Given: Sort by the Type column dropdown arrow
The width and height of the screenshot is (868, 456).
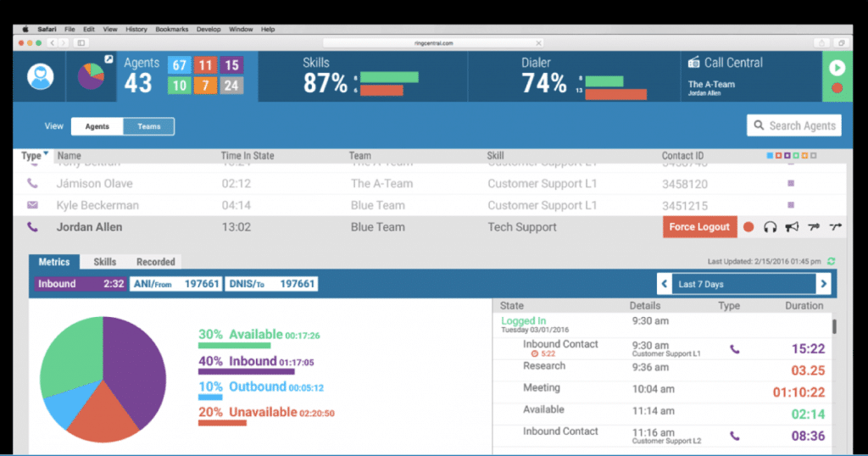Looking at the screenshot, I should tap(45, 155).
